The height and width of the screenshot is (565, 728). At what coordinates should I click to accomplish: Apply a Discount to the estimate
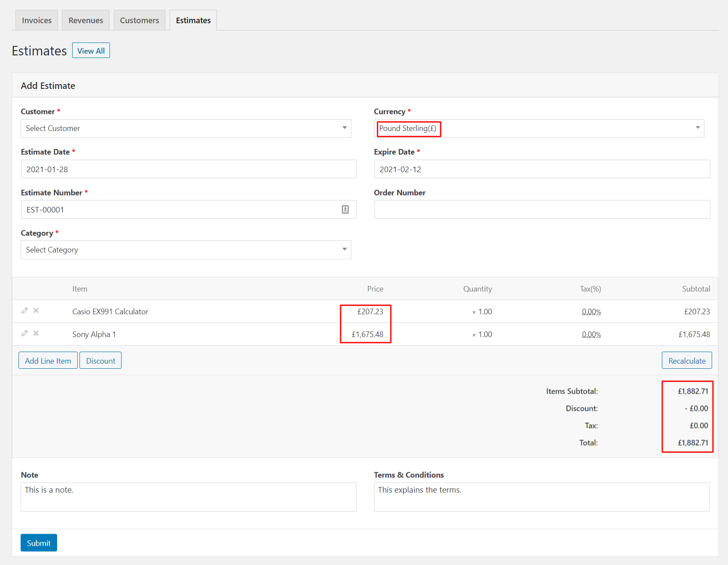pos(101,361)
